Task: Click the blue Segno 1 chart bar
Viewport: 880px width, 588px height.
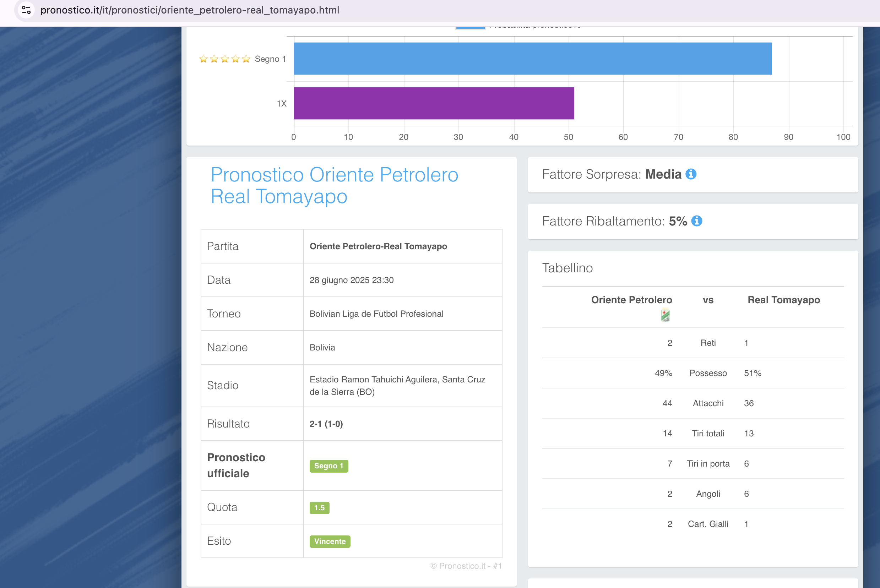Action: coord(532,59)
